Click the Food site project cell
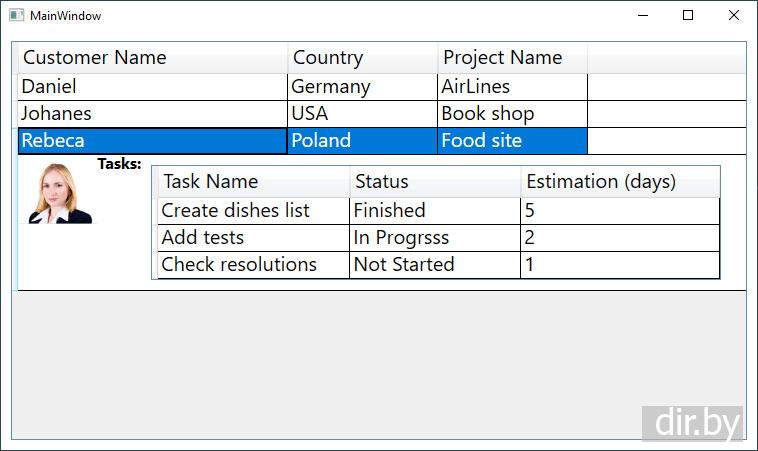 click(x=512, y=141)
